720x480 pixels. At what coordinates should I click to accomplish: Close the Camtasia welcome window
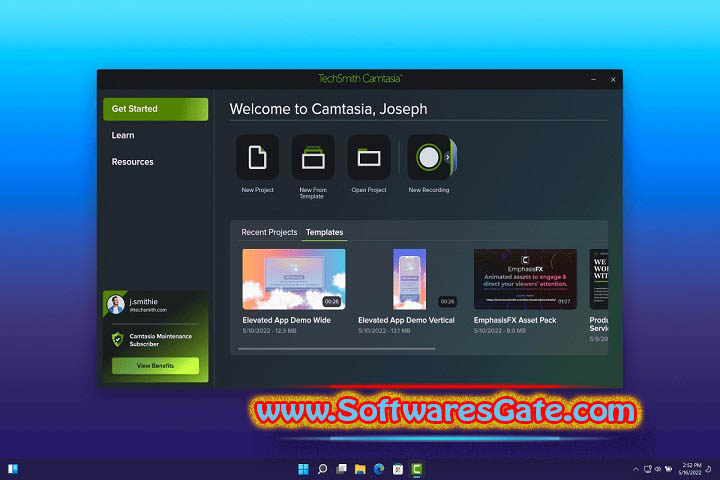pos(613,79)
